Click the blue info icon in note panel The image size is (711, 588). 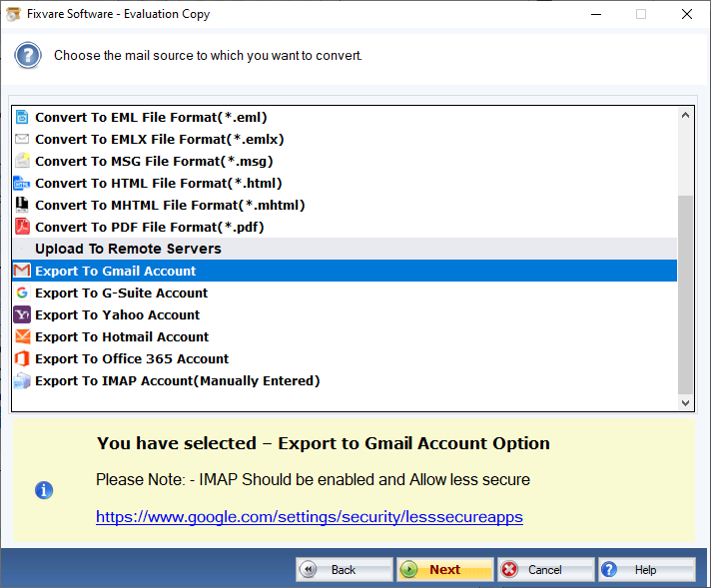coord(44,490)
